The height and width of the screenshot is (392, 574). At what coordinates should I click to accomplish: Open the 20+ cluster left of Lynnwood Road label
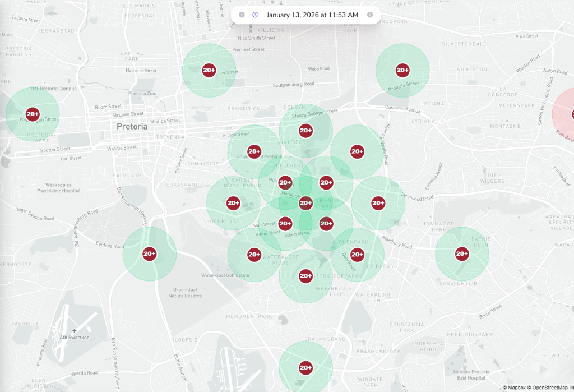click(378, 203)
